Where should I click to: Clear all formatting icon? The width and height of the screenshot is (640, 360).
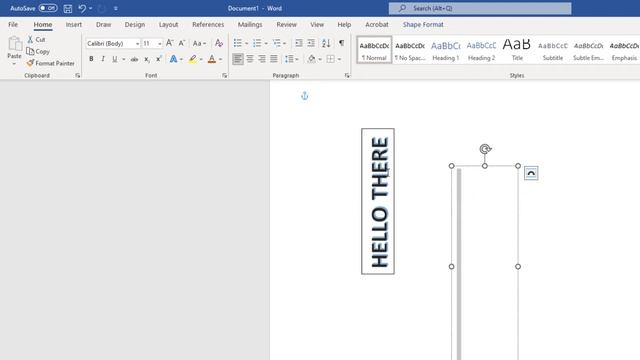[219, 43]
